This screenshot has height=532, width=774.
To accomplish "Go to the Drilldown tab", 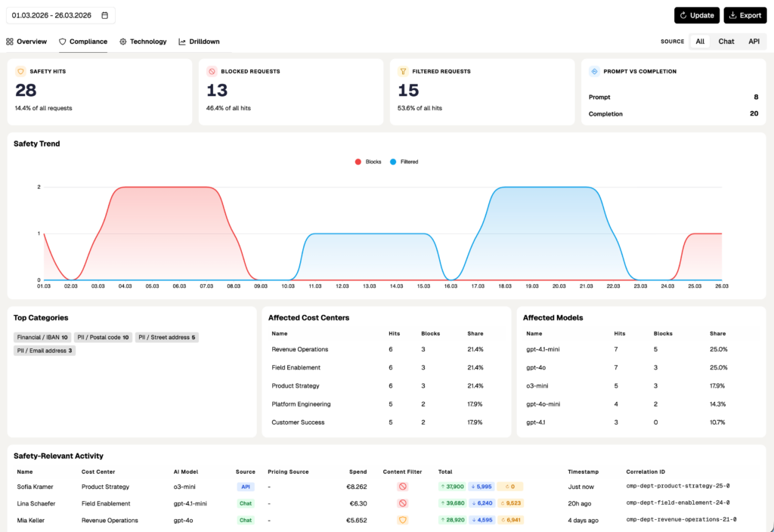I will [x=199, y=42].
